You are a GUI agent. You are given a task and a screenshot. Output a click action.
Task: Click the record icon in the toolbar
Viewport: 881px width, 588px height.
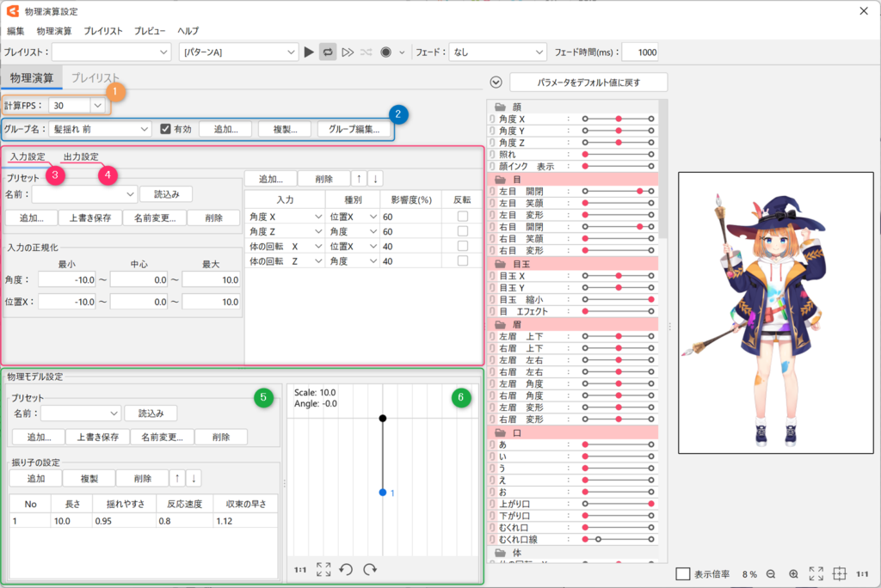pos(385,52)
